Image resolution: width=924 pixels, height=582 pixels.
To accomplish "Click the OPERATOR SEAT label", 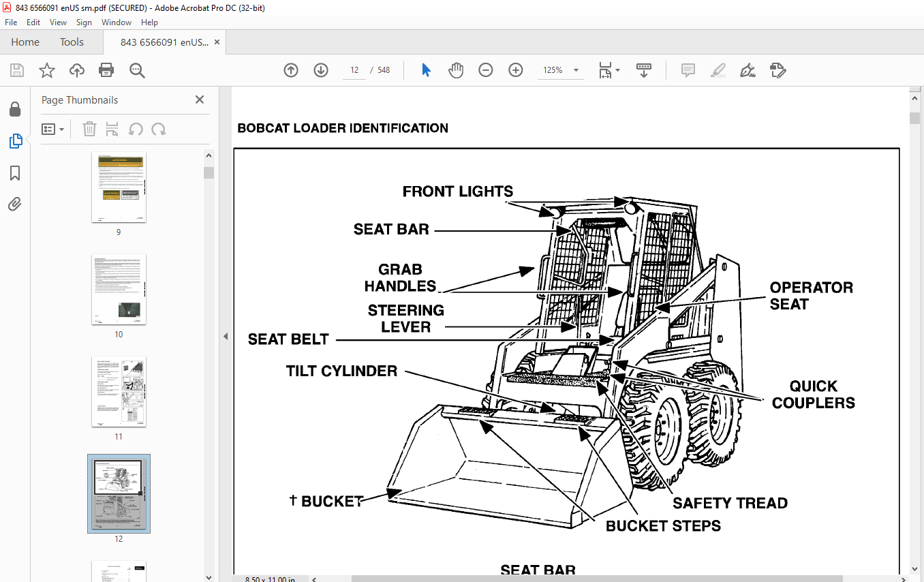I will [811, 296].
